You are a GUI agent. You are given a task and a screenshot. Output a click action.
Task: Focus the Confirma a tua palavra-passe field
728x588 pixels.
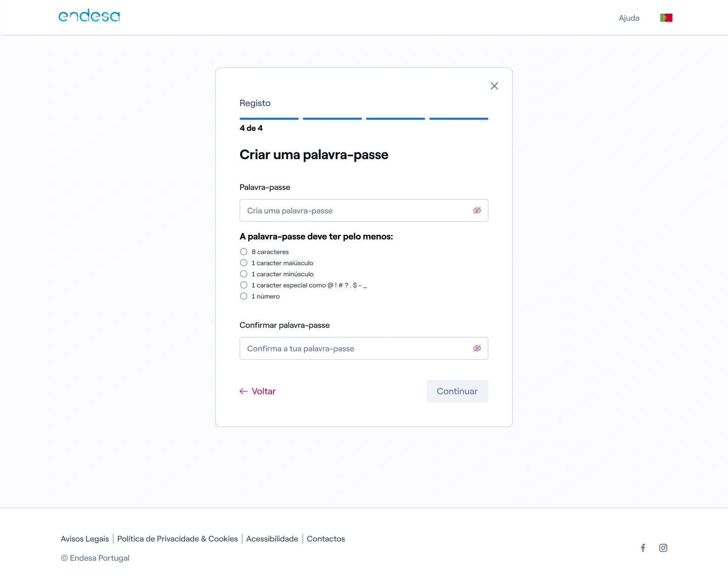[x=354, y=349]
